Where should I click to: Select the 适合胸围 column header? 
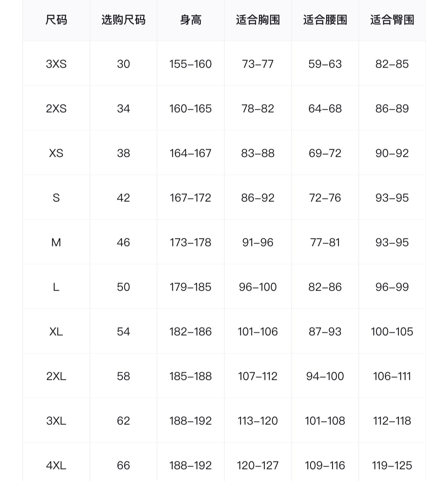(x=258, y=20)
